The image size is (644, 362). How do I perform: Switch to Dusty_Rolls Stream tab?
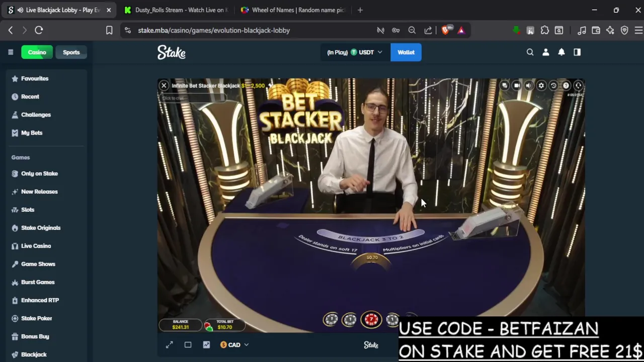(x=176, y=10)
